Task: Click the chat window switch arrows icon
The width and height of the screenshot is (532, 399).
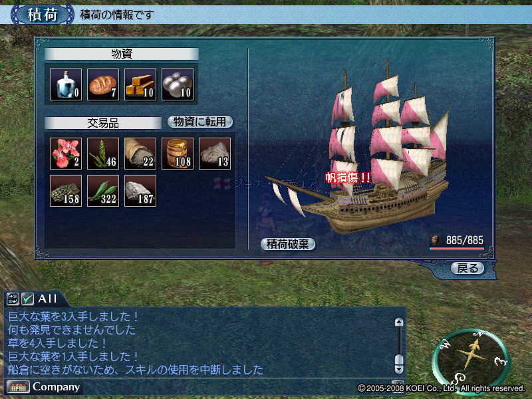Action: tap(13, 299)
